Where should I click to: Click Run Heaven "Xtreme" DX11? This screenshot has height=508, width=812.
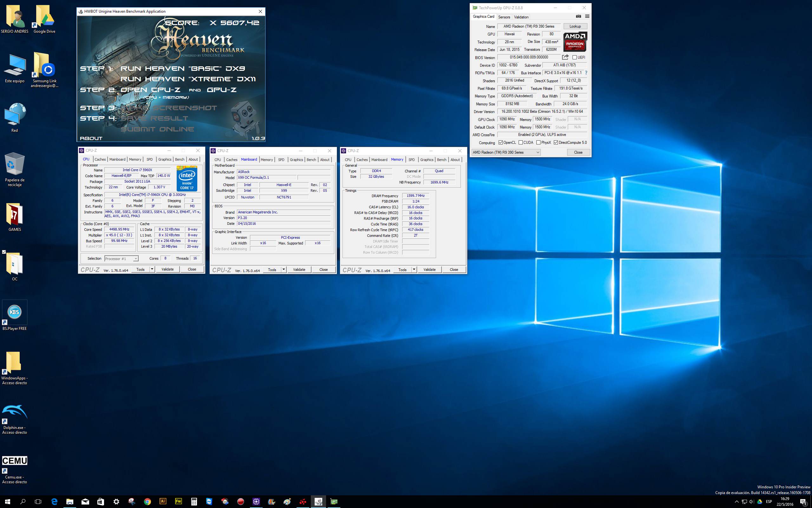point(188,79)
